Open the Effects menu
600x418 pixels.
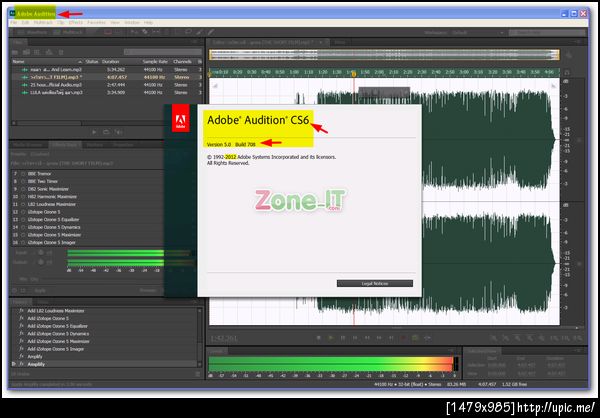[75, 23]
